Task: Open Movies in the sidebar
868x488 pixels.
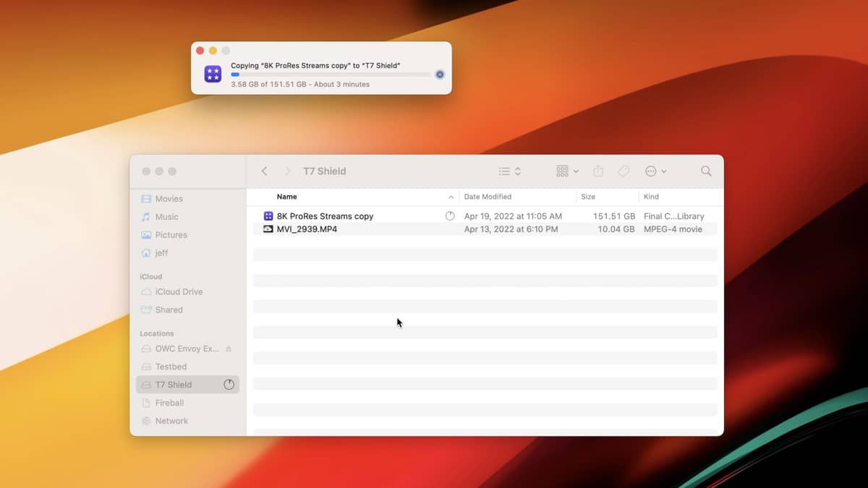Action: (x=169, y=199)
